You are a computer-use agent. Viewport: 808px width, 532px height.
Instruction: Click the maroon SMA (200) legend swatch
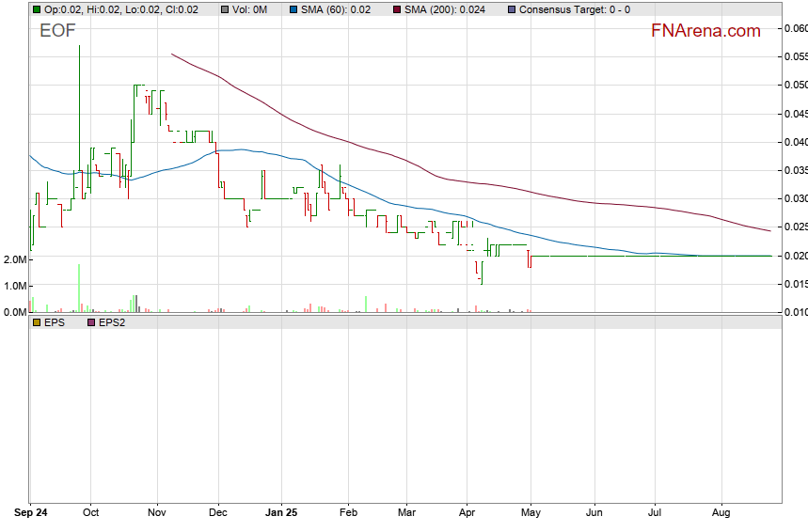pos(397,9)
